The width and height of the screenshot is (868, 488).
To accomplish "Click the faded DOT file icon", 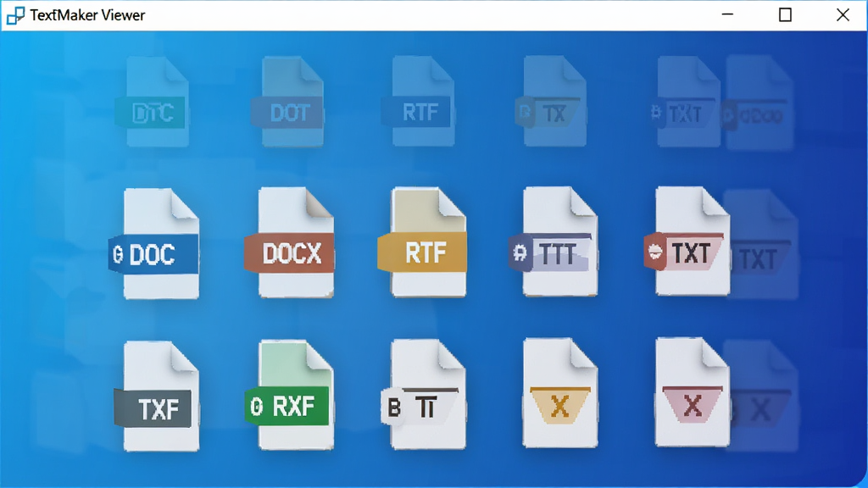I will pos(287,102).
